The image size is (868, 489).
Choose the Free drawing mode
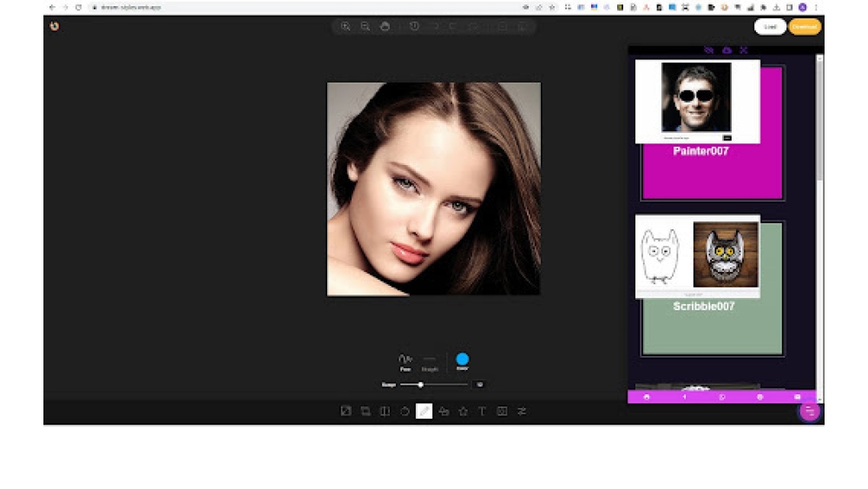click(x=405, y=362)
